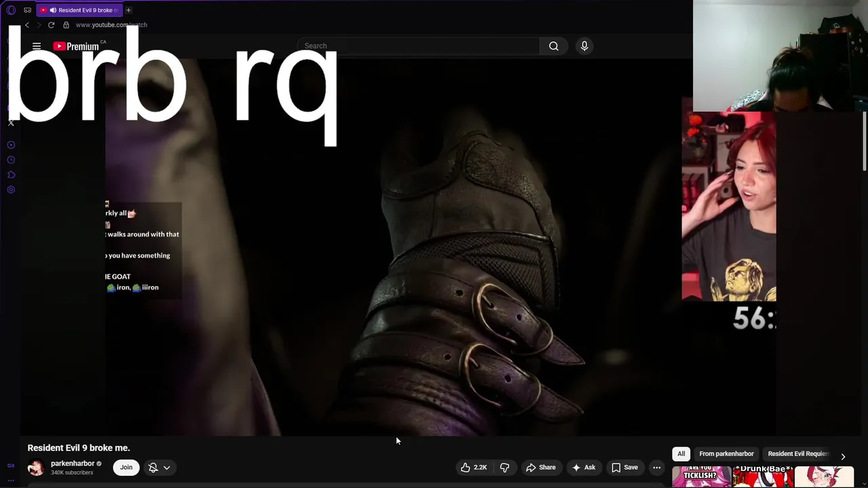Open the X (Twitter) sidebar panel

point(11,123)
